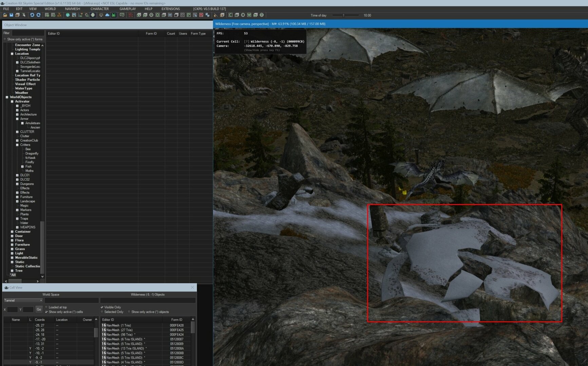Click the green T cube toolbar icon
Image resolution: width=588 pixels, height=366 pixels.
coord(139,15)
